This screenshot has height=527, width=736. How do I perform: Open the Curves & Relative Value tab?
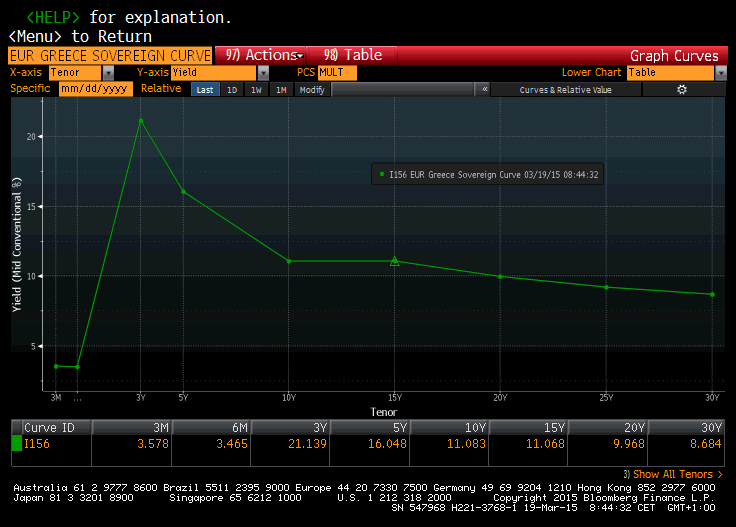[x=566, y=90]
